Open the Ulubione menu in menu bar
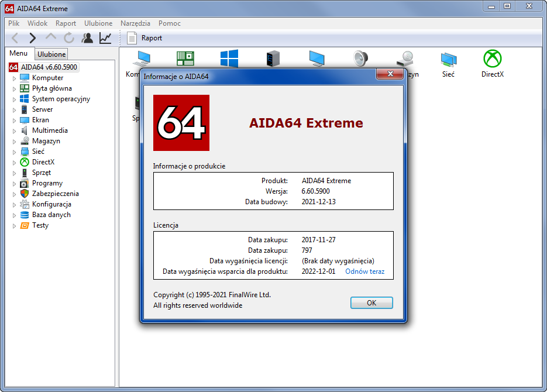This screenshot has width=547, height=392. click(98, 23)
